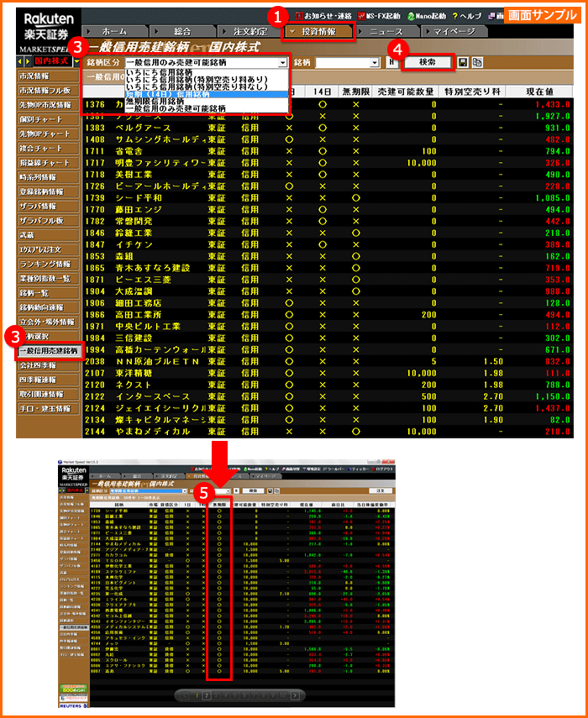Open 武蔵 in the large screen sidebar
Screen dimensions: 588x718
pyautogui.click(x=47, y=235)
